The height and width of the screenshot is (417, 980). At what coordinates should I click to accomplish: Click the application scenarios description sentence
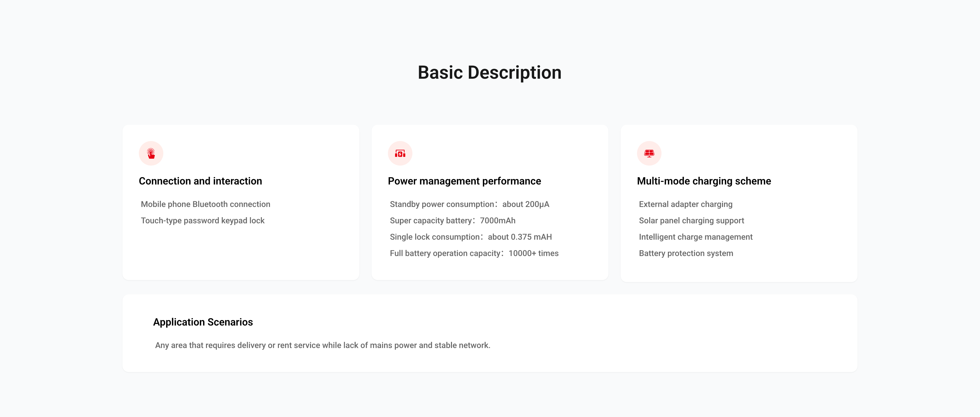tap(323, 345)
